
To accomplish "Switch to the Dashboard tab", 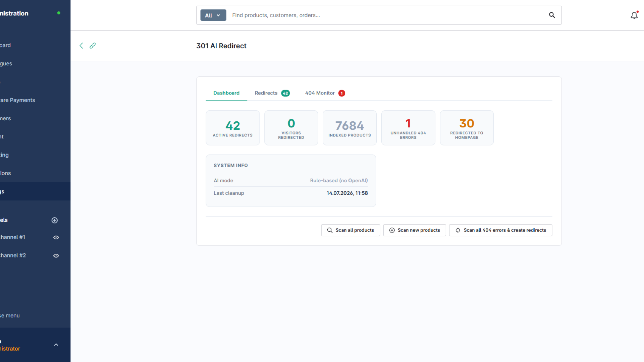I will 226,93.
